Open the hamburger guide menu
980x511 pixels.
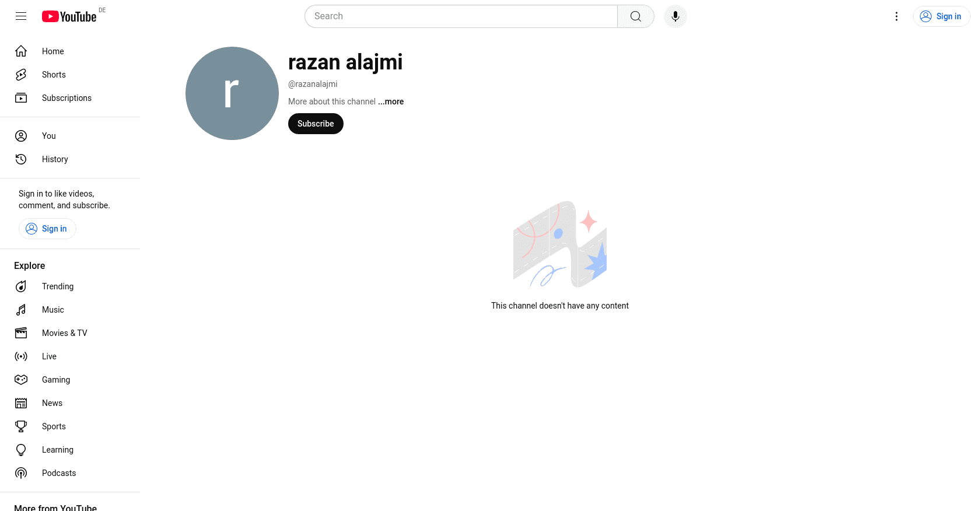tap(21, 16)
